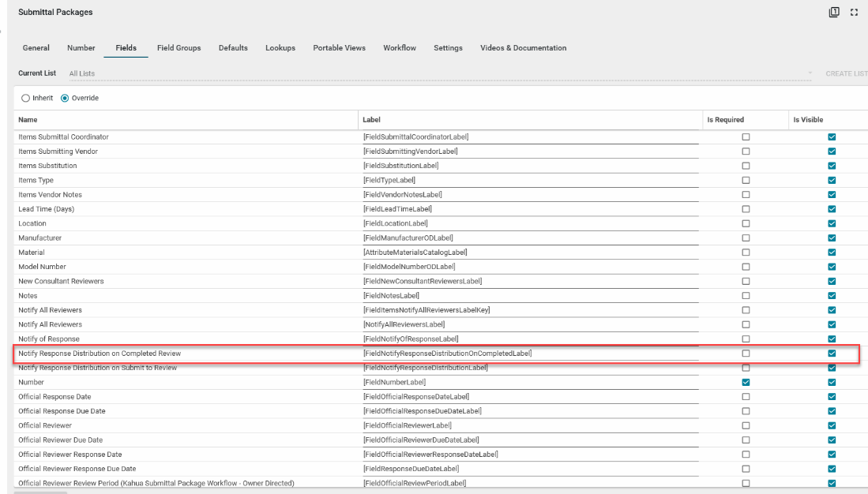Toggle Is Visible for the Manufacturer field
This screenshot has height=494, width=868.
coord(832,238)
